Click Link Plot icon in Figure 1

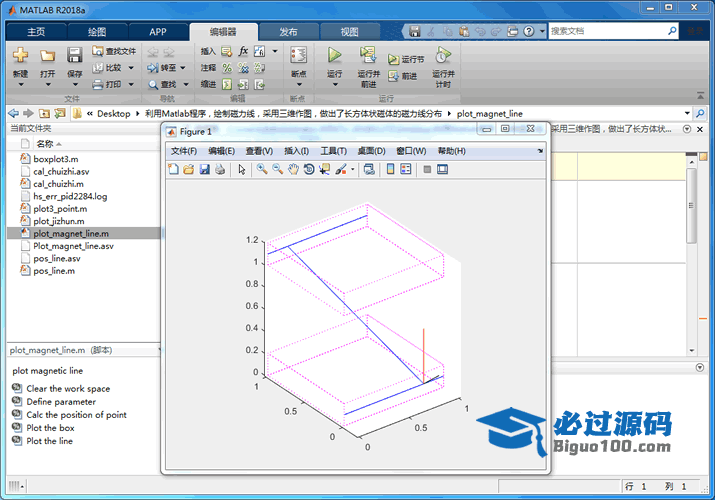(x=369, y=169)
